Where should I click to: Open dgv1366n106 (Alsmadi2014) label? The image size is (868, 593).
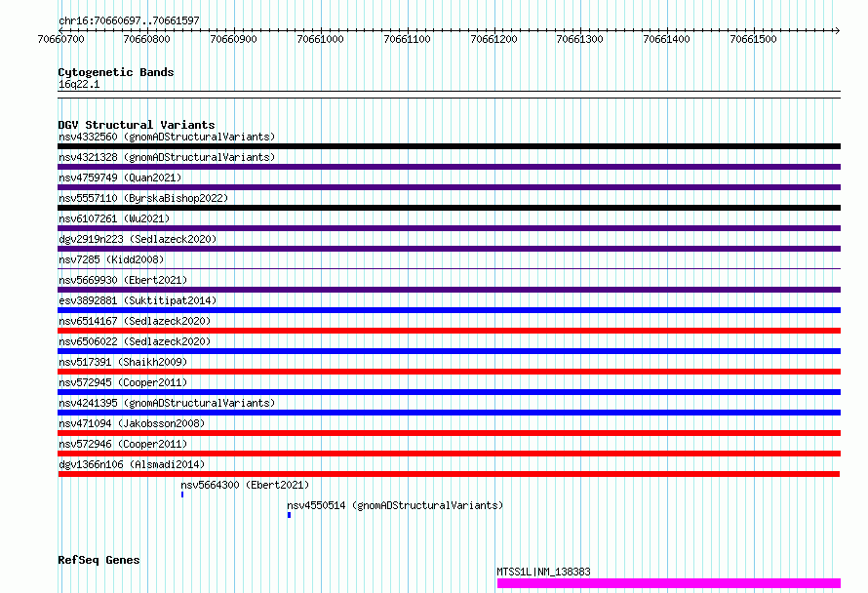(132, 464)
